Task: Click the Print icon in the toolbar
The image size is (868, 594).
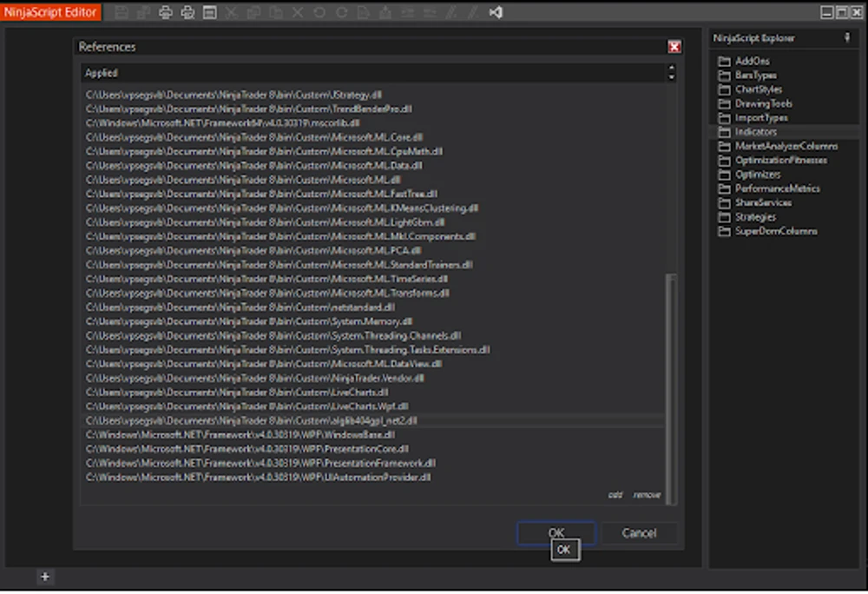Action: coord(166,12)
